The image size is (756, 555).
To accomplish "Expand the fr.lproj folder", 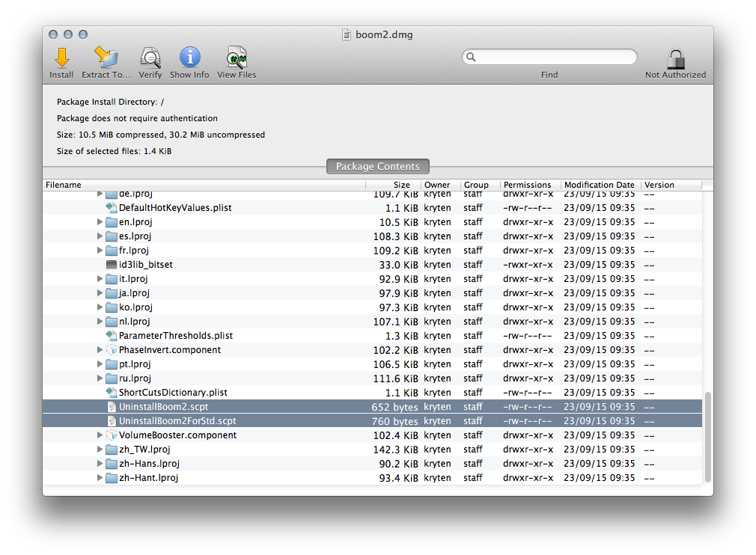I will tap(100, 250).
